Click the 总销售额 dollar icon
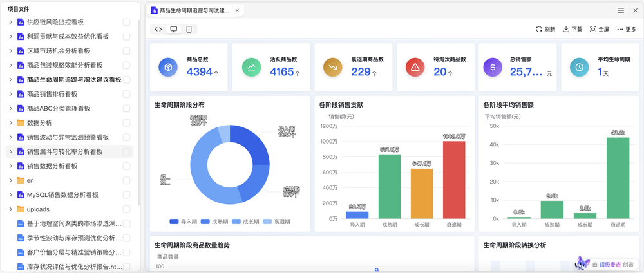Screen dimensions: 644x273 point(493,66)
